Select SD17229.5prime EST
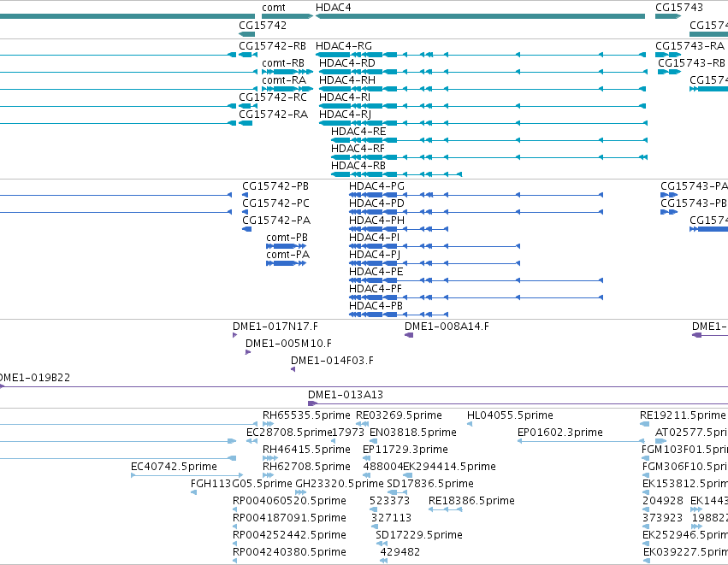 [382, 544]
